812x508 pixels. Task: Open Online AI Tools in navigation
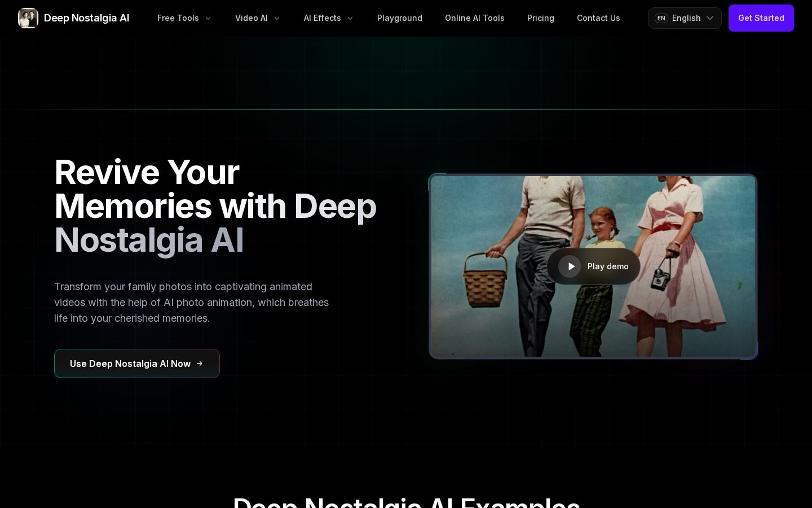pos(475,18)
